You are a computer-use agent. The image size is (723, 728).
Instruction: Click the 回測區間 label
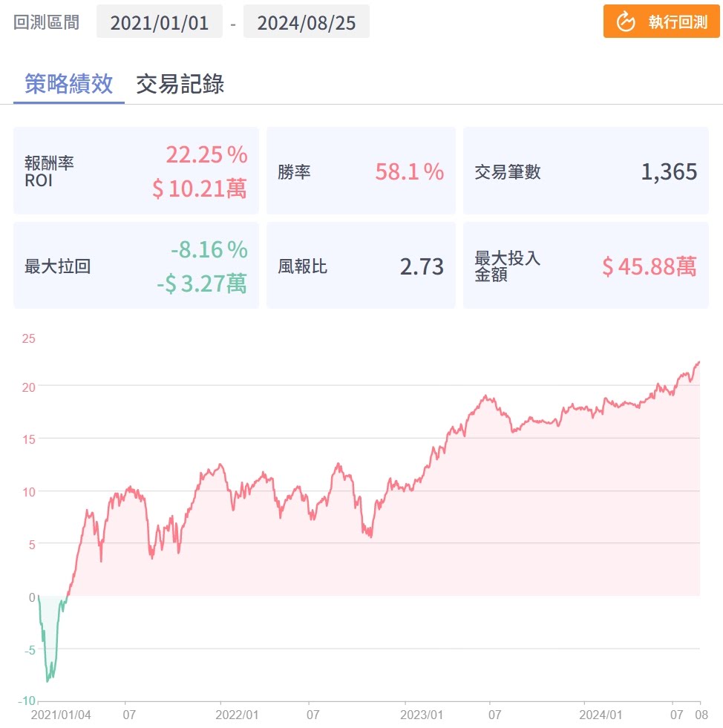46,22
